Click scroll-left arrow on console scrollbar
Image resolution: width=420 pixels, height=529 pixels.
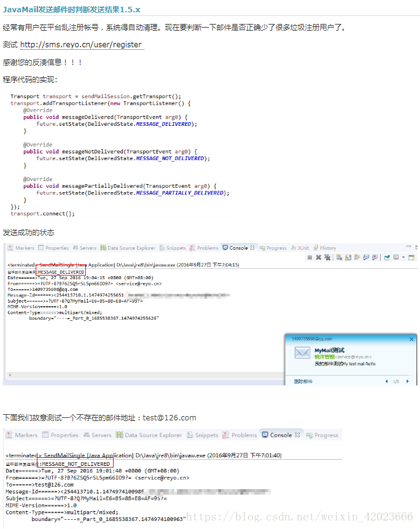point(10,375)
